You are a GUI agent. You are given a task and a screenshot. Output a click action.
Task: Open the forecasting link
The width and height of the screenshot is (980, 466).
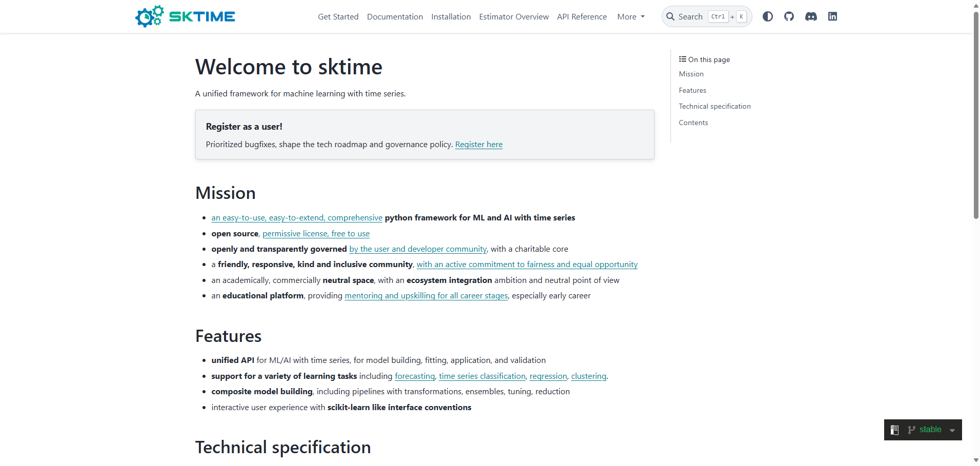point(415,376)
